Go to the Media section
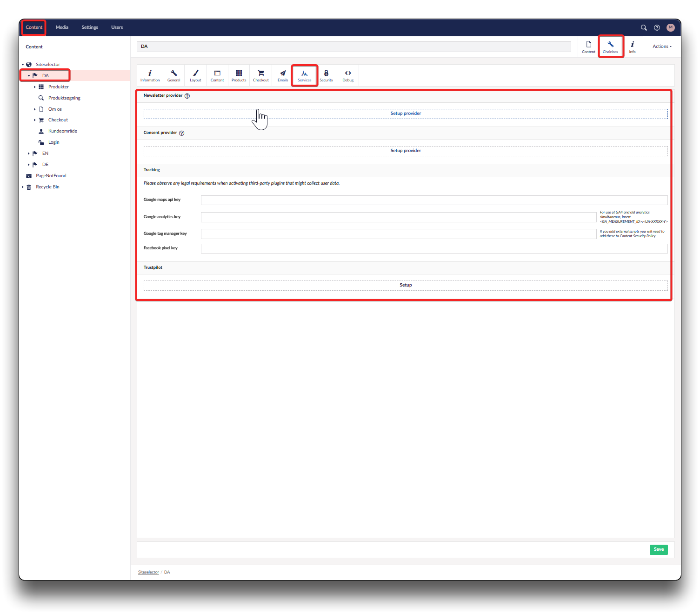The image size is (700, 614). (x=62, y=27)
